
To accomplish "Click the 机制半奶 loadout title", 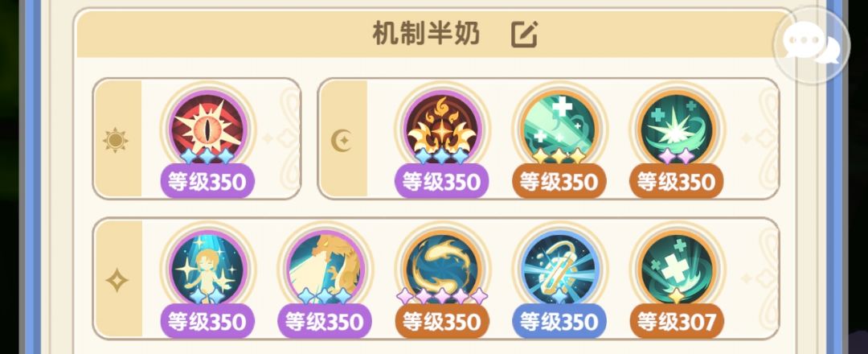I will tap(426, 35).
